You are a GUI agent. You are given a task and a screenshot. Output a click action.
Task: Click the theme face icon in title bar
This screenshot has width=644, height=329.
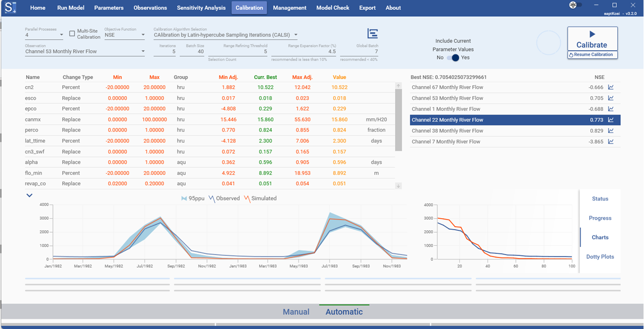tap(572, 5)
